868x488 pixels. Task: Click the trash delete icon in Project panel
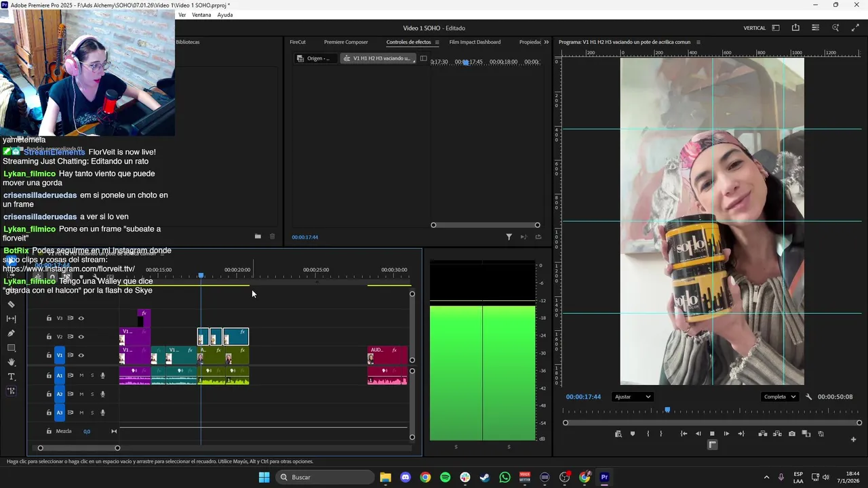click(x=273, y=237)
